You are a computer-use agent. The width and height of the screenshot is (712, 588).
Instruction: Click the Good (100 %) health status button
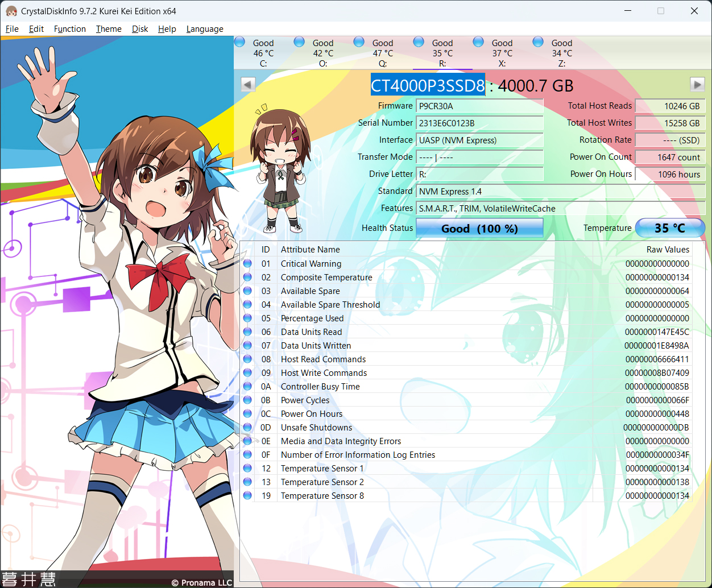pyautogui.click(x=479, y=228)
